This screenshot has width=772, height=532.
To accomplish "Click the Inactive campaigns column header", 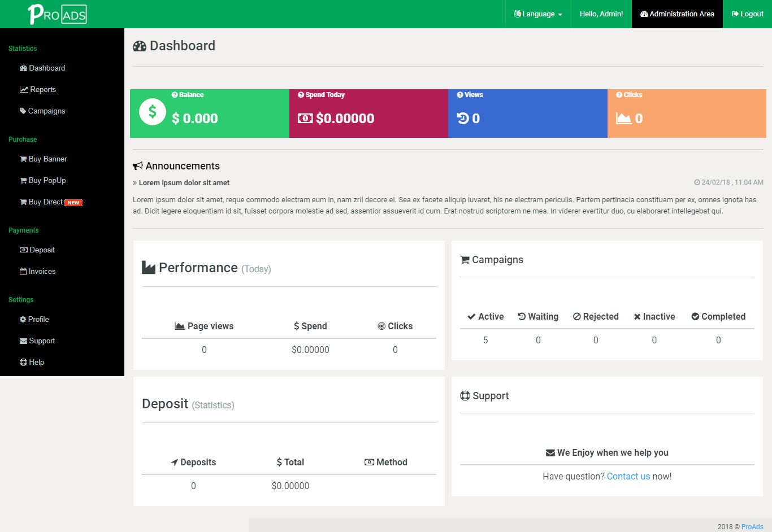I will [654, 316].
